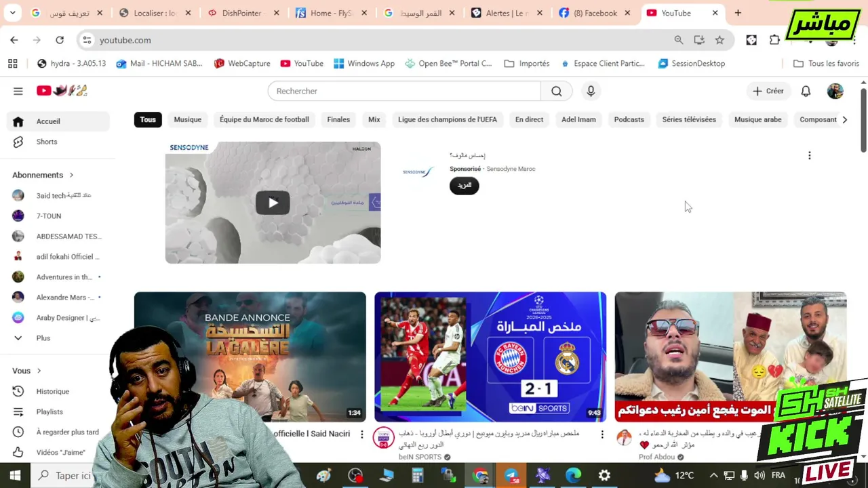Screen dimensions: 868x488
Task: Select the Podcasts chip
Action: click(x=629, y=119)
